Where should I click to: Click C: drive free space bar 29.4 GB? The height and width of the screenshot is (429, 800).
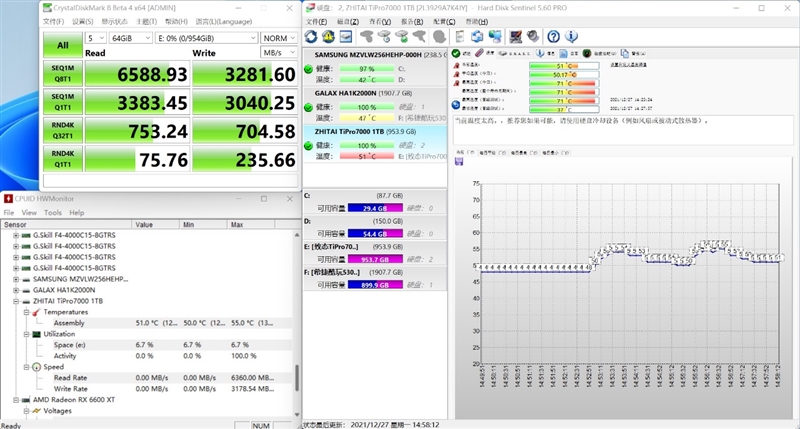click(x=375, y=208)
